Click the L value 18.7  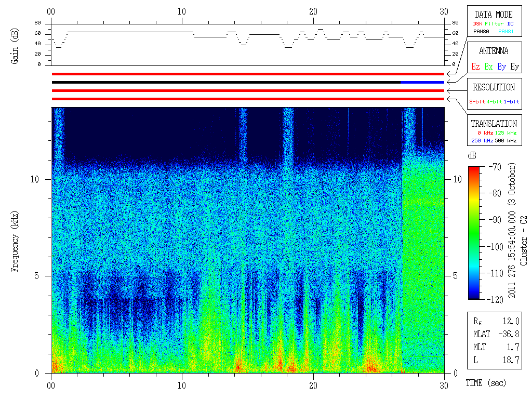pyautogui.click(x=511, y=360)
